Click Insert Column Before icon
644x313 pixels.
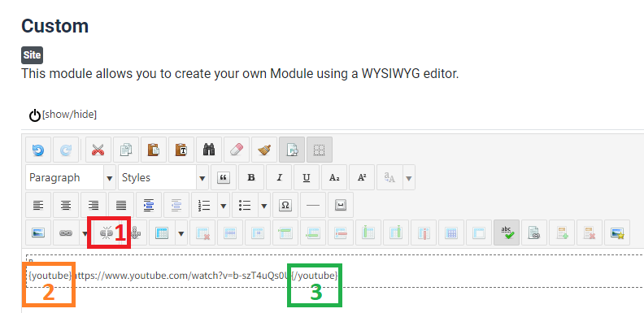368,233
